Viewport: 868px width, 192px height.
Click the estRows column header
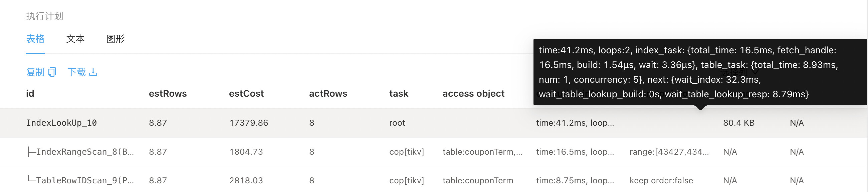pos(168,94)
